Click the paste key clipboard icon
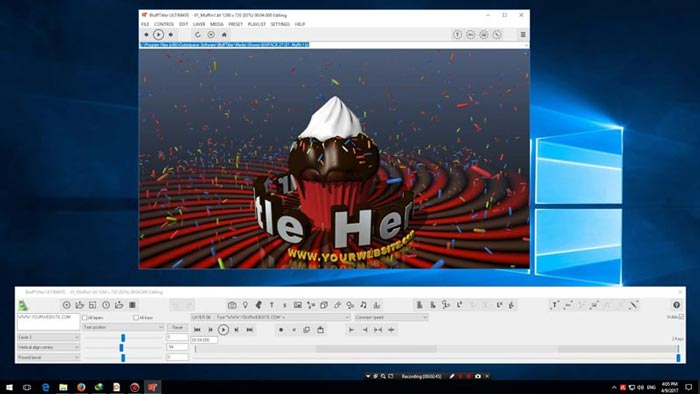Screen dimensions: 700x394 coord(320,330)
